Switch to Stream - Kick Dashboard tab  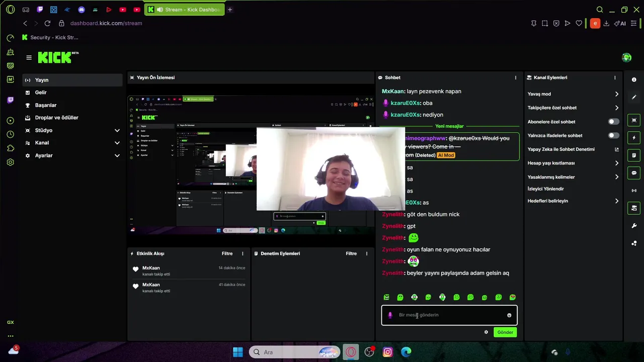[184, 10]
